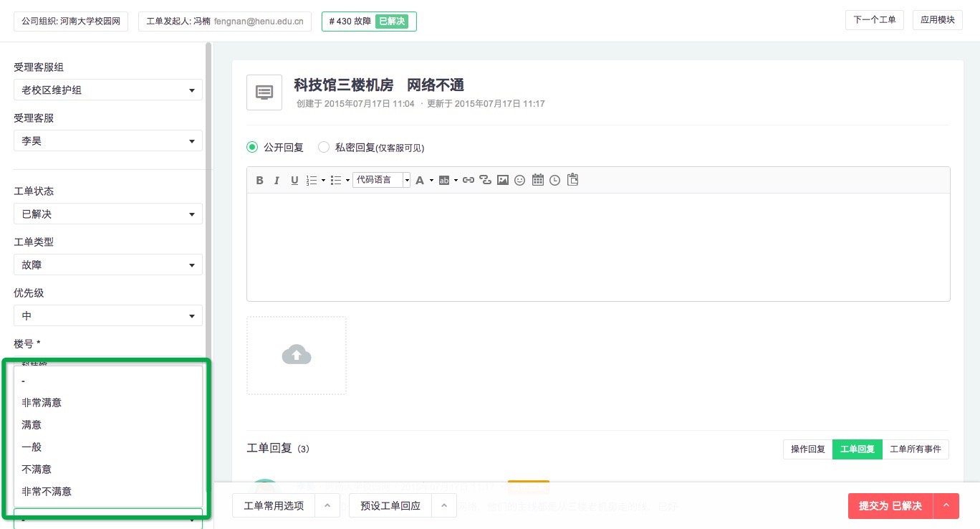
Task: Choose font color with the A icon
Action: coord(420,180)
